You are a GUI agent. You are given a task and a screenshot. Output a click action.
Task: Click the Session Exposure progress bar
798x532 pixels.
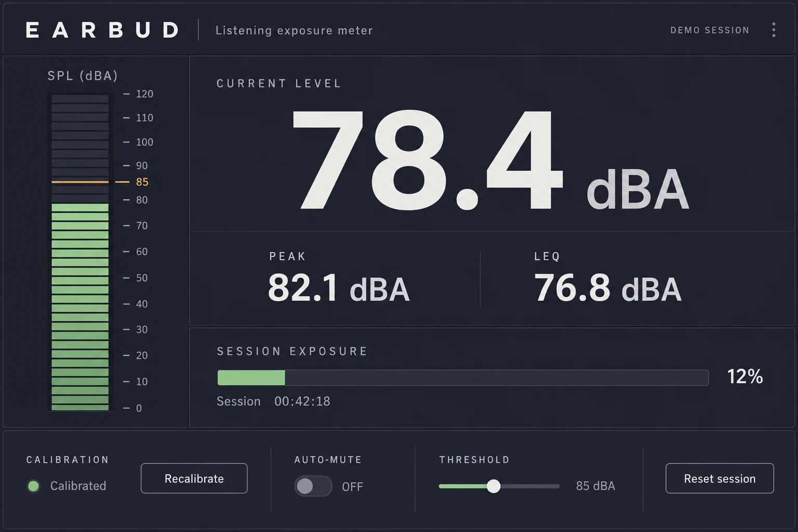point(463,378)
